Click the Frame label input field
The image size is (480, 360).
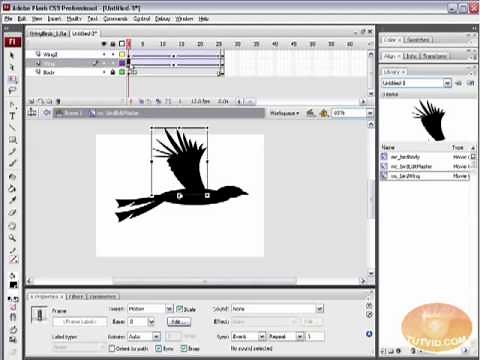tap(80, 322)
